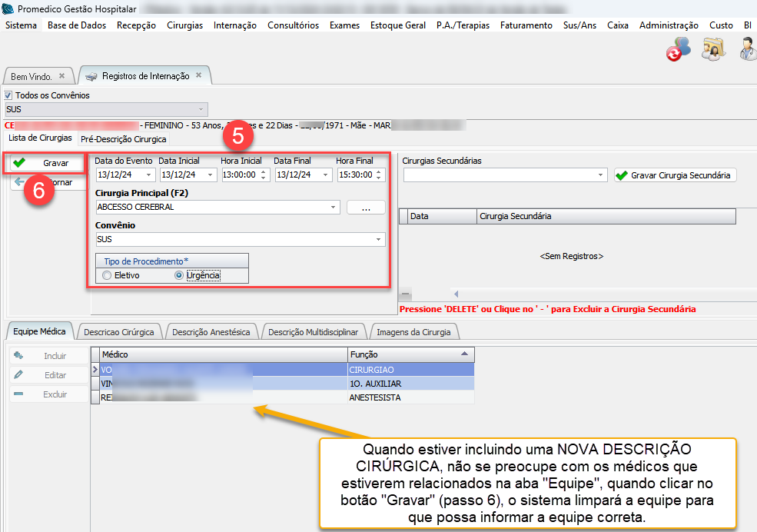
Task: Click the Hora Inicial time field
Action: coord(239,175)
